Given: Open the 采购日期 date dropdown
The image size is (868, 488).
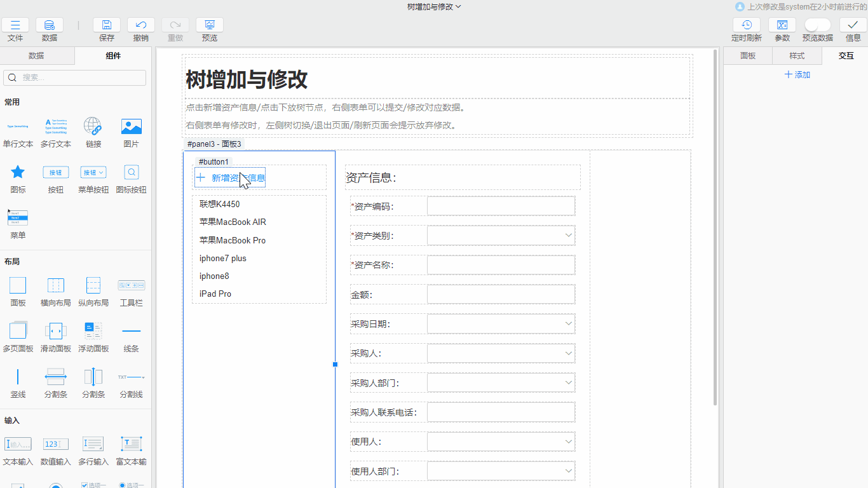Looking at the screenshot, I should coord(501,323).
